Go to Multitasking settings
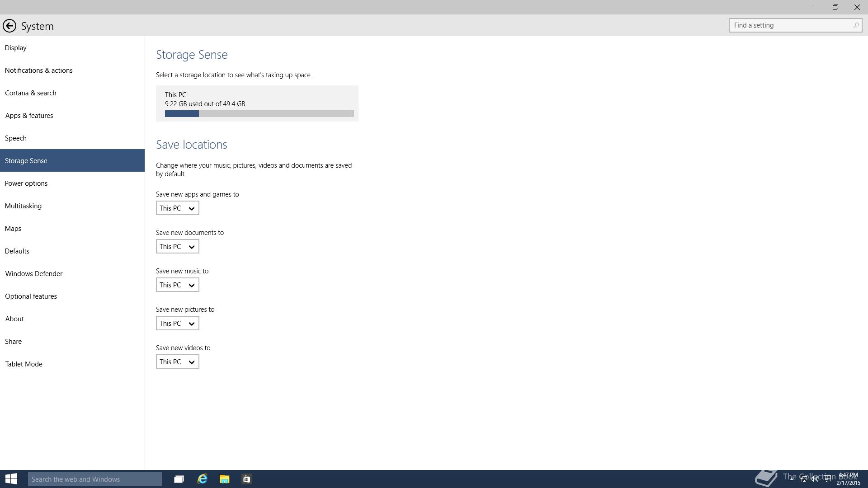868x488 pixels. (72, 206)
